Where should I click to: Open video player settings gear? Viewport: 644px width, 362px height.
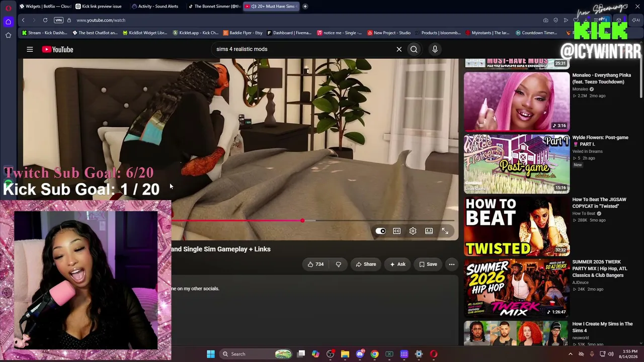[x=413, y=231]
